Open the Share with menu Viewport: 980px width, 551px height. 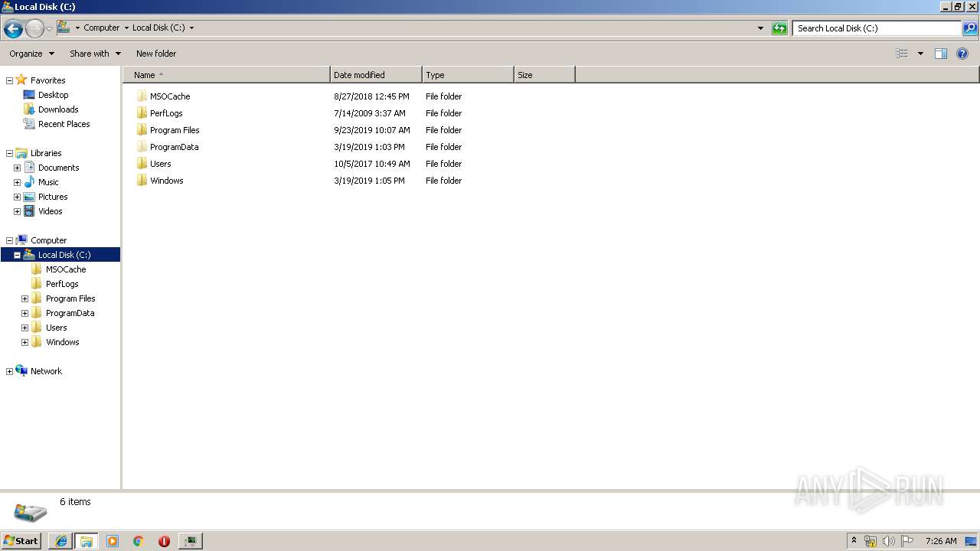[95, 54]
